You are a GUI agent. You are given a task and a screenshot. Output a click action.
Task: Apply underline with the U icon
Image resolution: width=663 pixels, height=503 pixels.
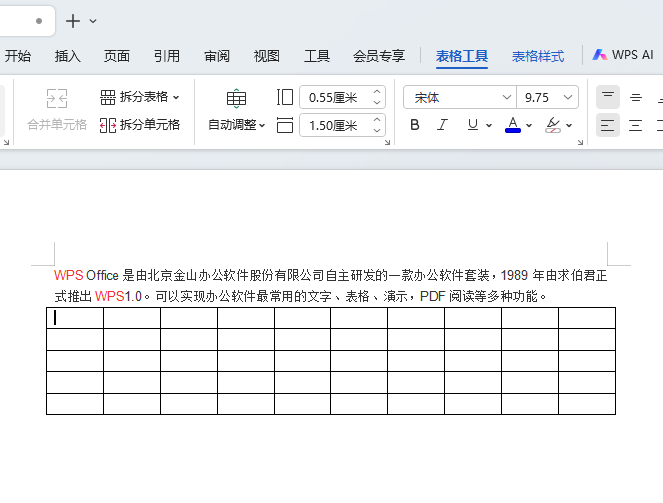point(473,125)
